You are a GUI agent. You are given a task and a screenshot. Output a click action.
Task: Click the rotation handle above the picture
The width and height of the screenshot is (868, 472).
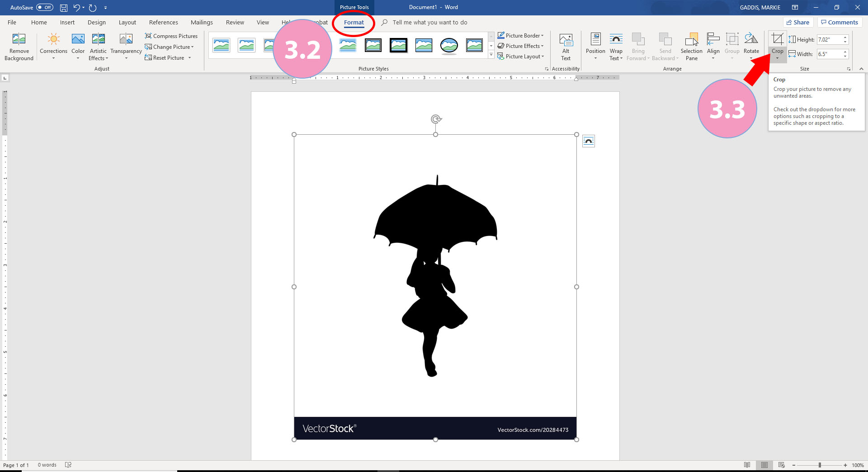click(435, 119)
